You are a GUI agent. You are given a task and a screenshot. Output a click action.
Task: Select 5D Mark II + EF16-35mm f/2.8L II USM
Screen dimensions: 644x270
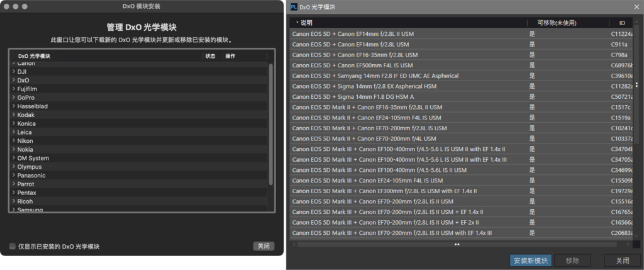462,107
